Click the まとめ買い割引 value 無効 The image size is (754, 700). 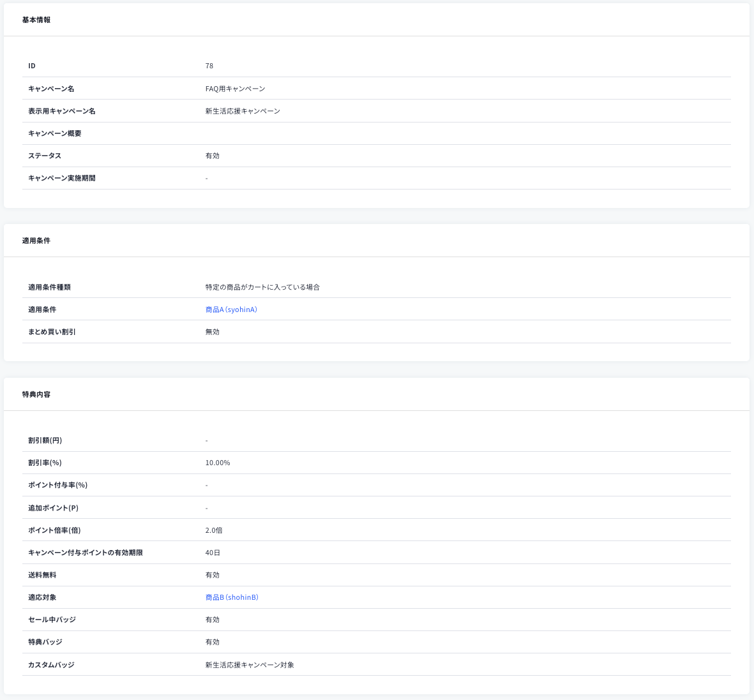coord(213,332)
